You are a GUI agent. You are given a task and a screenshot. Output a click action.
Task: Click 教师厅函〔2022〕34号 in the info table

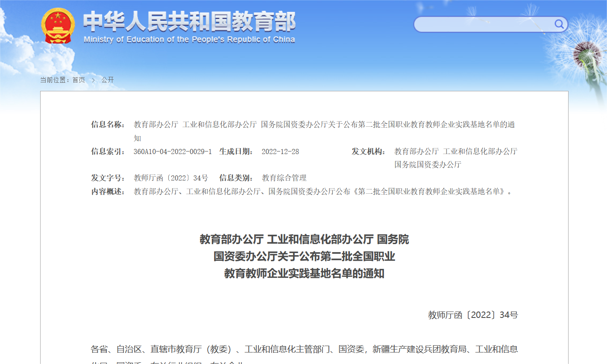(x=171, y=178)
